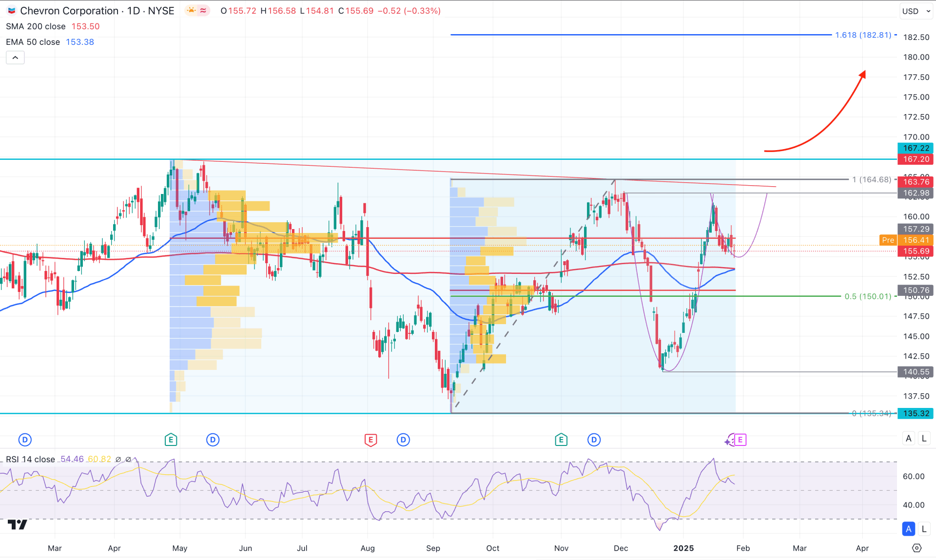Click the TradingView logo icon
The width and height of the screenshot is (936, 560).
pos(18,524)
